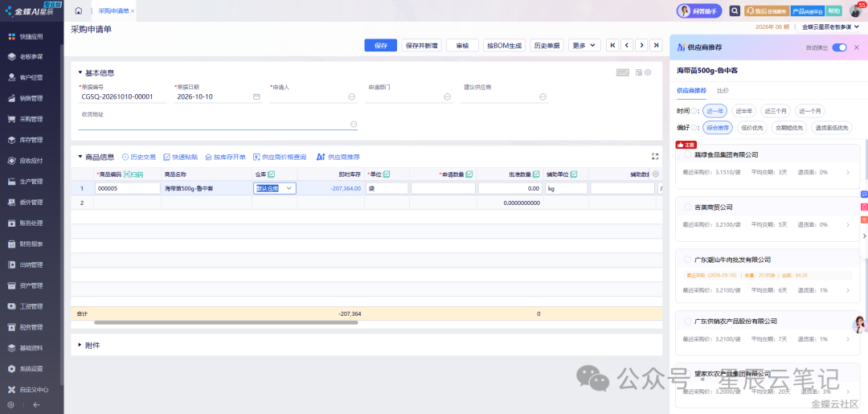868x414 pixels.
Task: Switch to the 比价 tab
Action: pos(723,90)
